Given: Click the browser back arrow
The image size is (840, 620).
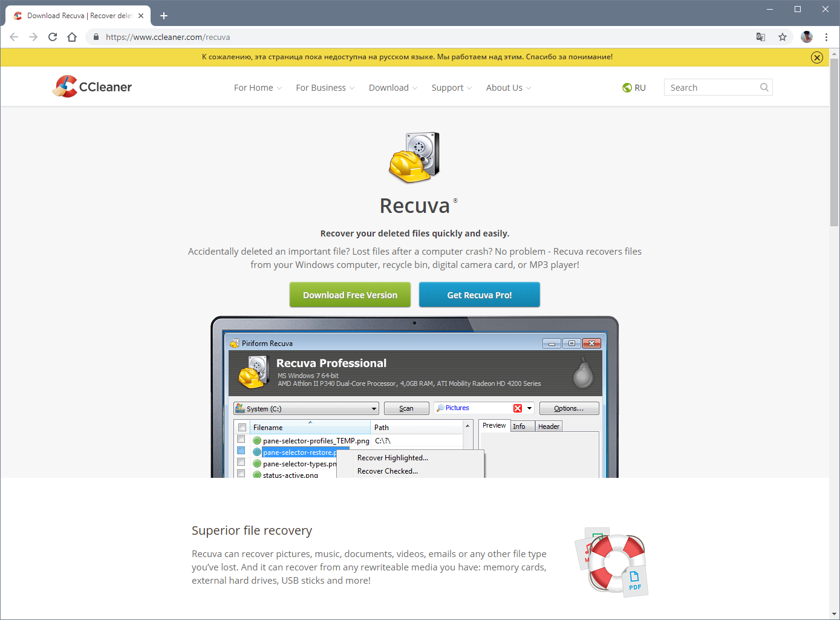Looking at the screenshot, I should click(x=14, y=37).
